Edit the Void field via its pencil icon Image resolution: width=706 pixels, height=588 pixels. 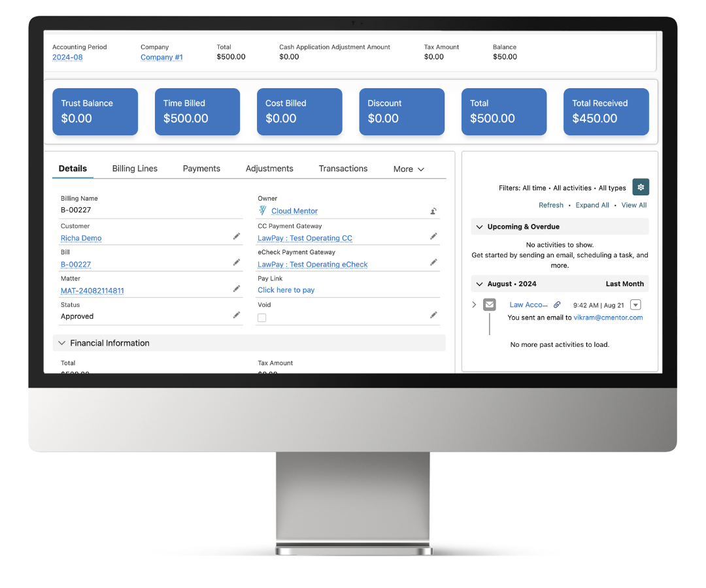tap(433, 314)
